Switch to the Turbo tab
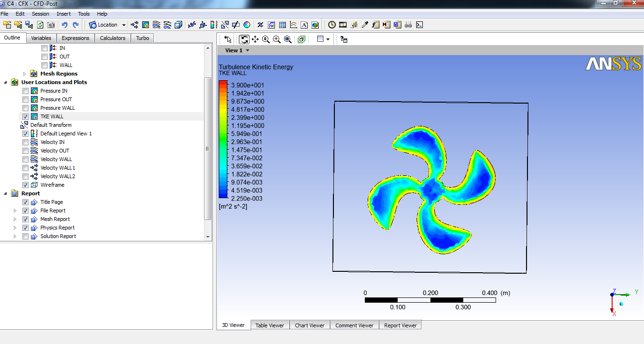644x344 pixels. tap(142, 38)
